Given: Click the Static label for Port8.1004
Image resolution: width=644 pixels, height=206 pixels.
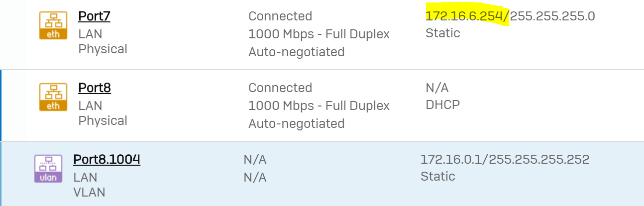Looking at the screenshot, I should pyautogui.click(x=437, y=177).
